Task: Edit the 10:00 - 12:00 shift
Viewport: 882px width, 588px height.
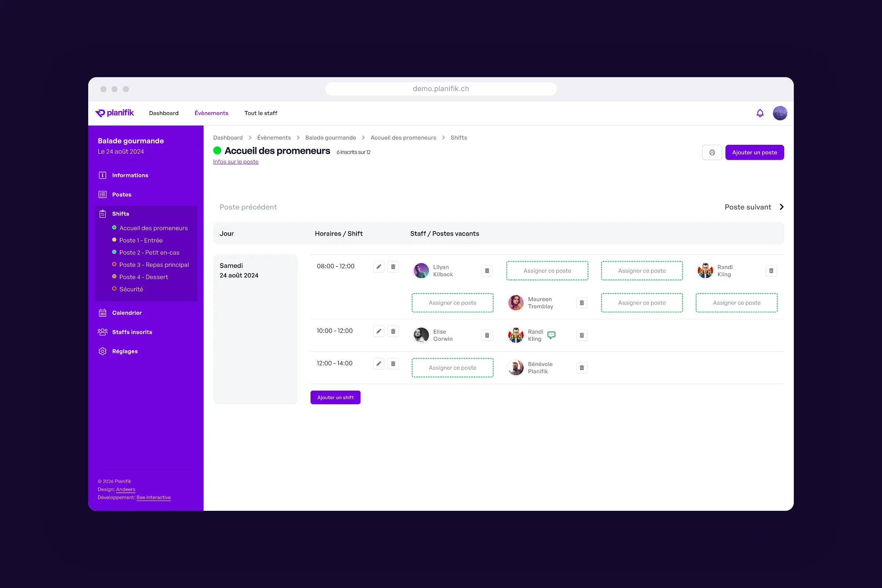Action: point(379,331)
